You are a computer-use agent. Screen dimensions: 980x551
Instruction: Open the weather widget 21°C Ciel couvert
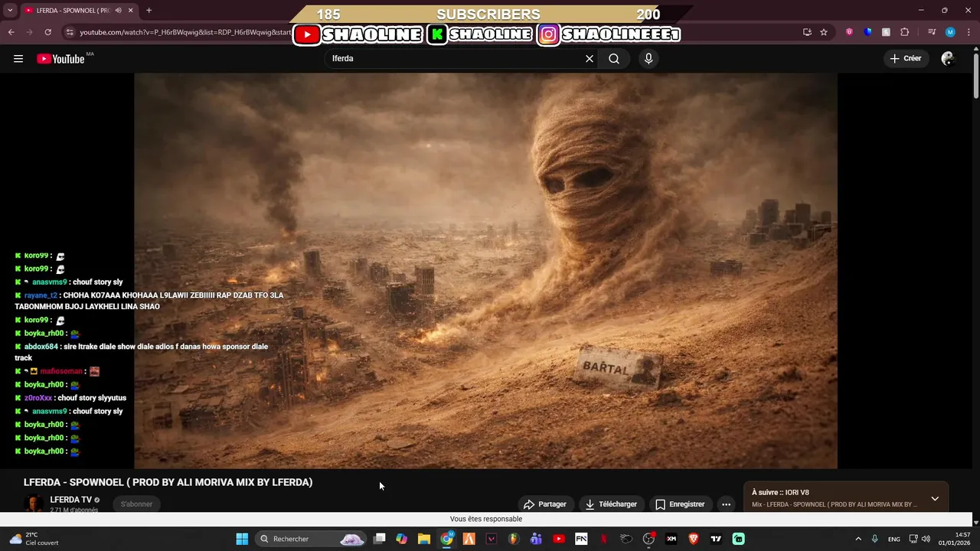coord(34,539)
